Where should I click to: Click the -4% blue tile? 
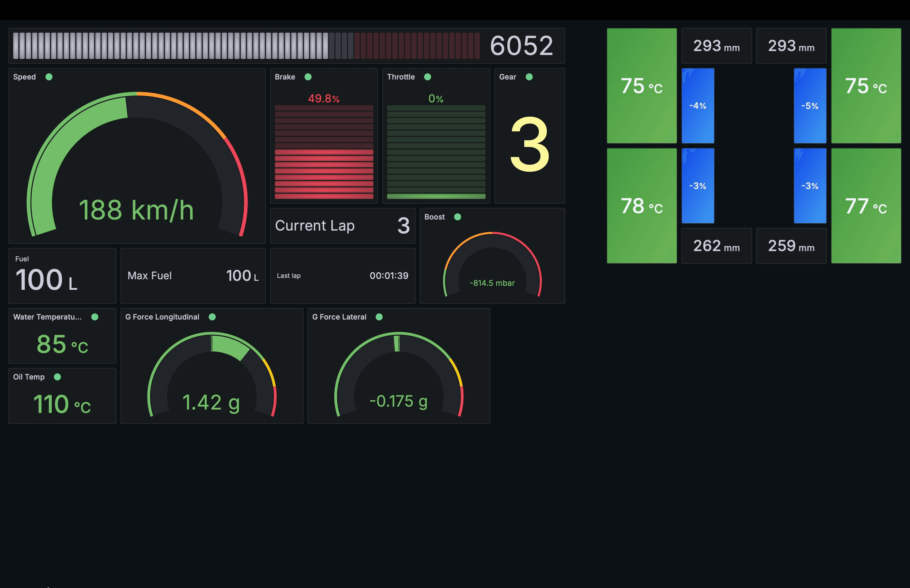[x=698, y=106]
